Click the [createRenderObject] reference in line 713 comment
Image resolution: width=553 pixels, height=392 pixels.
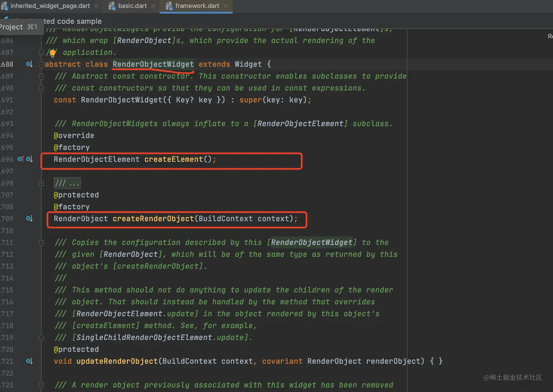(x=158, y=266)
